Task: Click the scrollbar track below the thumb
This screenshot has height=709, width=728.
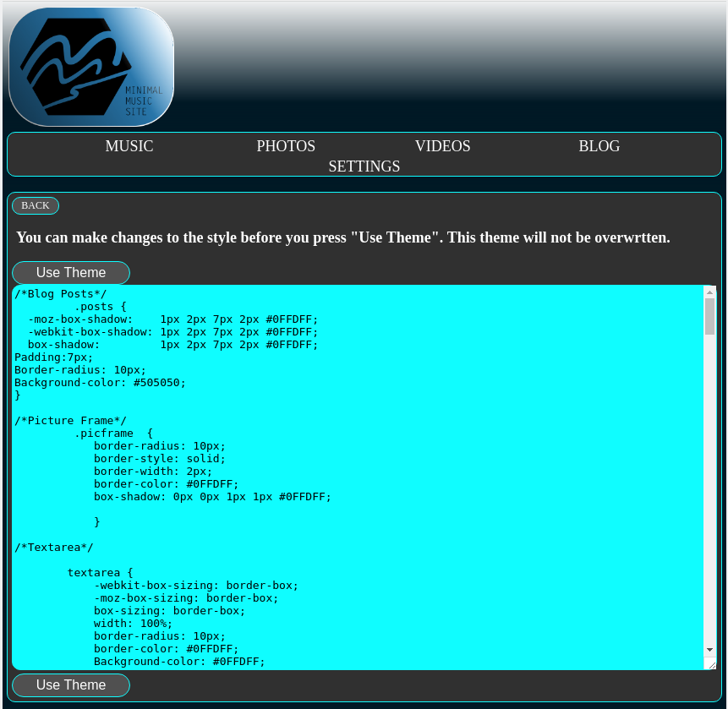Action: 709,488
